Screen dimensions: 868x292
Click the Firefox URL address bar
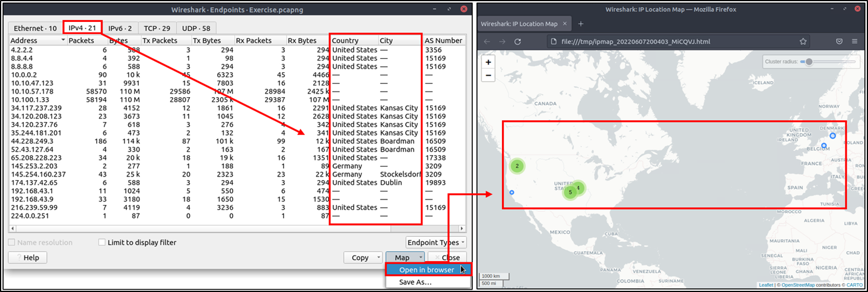670,41
